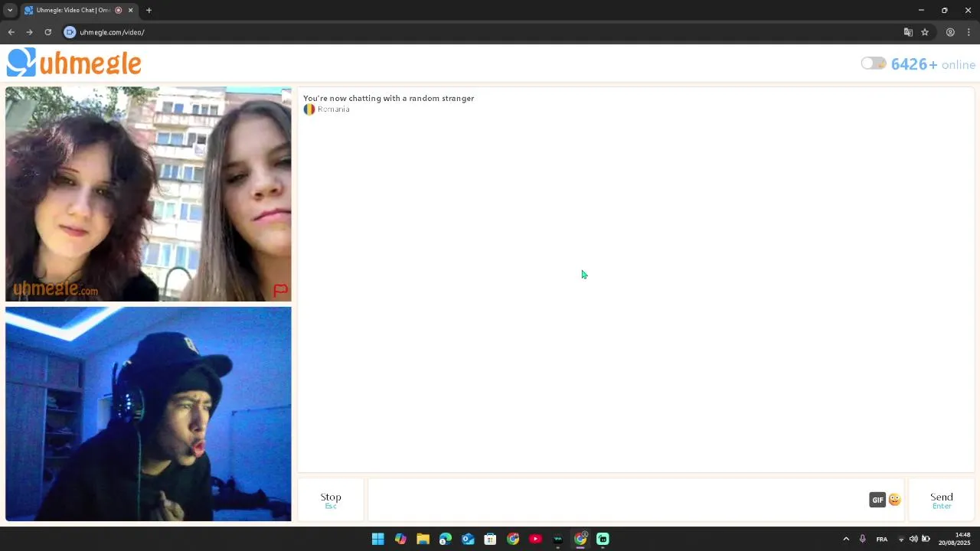Click the camera site-permission icon in address bar
Viewport: 980px width, 551px height.
[x=70, y=32]
